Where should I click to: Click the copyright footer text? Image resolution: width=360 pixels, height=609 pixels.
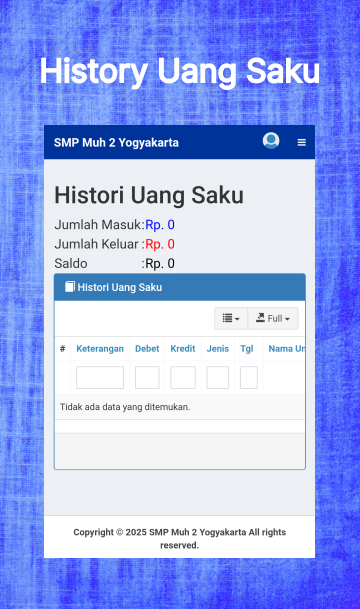tap(179, 539)
